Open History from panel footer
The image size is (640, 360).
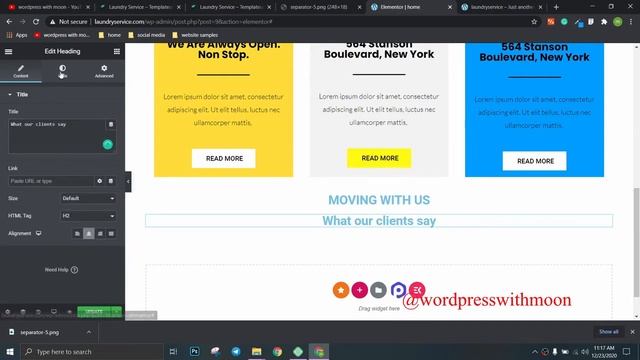coord(38,312)
